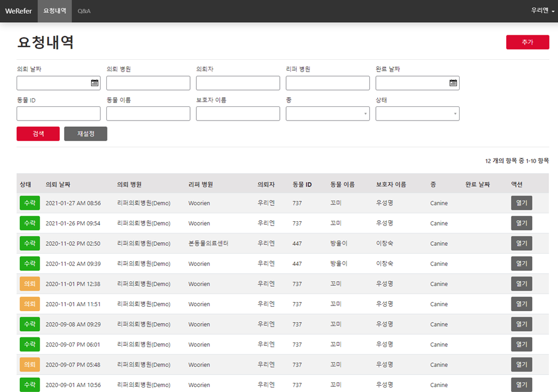The image size is (558, 392).
Task: Click the 액션 column header
Action: point(516,184)
